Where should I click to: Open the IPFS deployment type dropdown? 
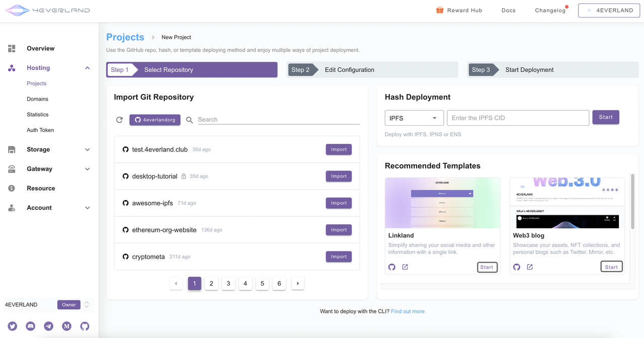click(414, 118)
